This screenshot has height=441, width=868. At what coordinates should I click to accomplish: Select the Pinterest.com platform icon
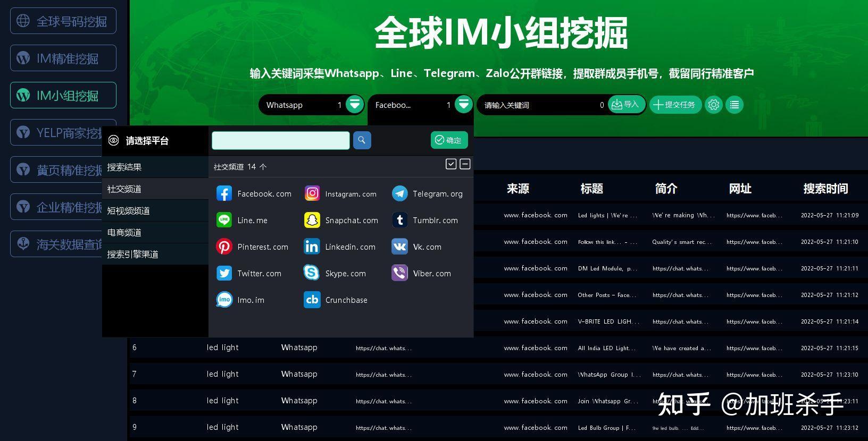pos(224,247)
